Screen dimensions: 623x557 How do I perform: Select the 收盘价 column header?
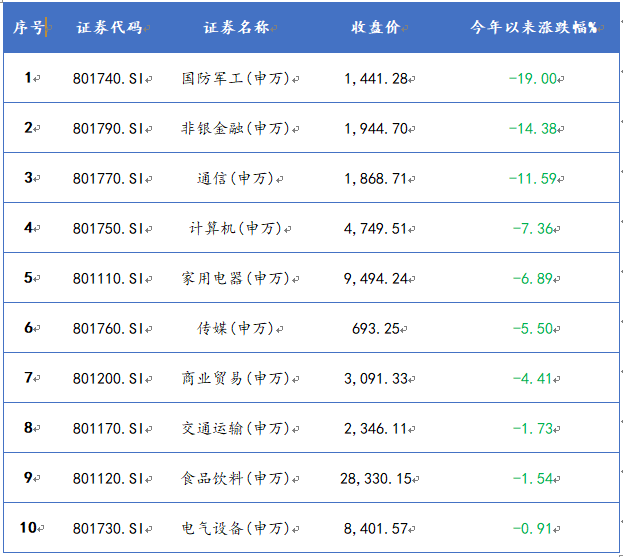click(x=376, y=27)
